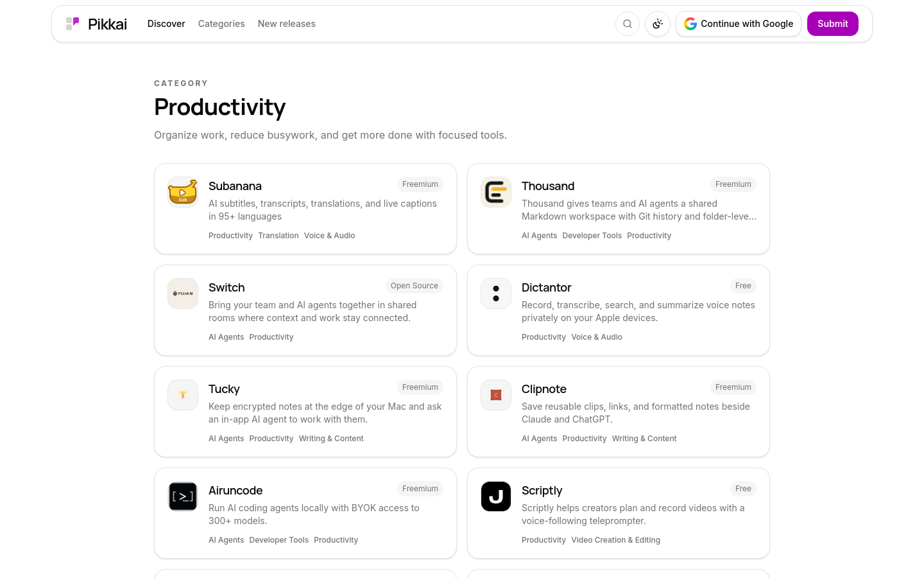
Task: Click Tucky description about encrypted notes
Action: tap(325, 413)
